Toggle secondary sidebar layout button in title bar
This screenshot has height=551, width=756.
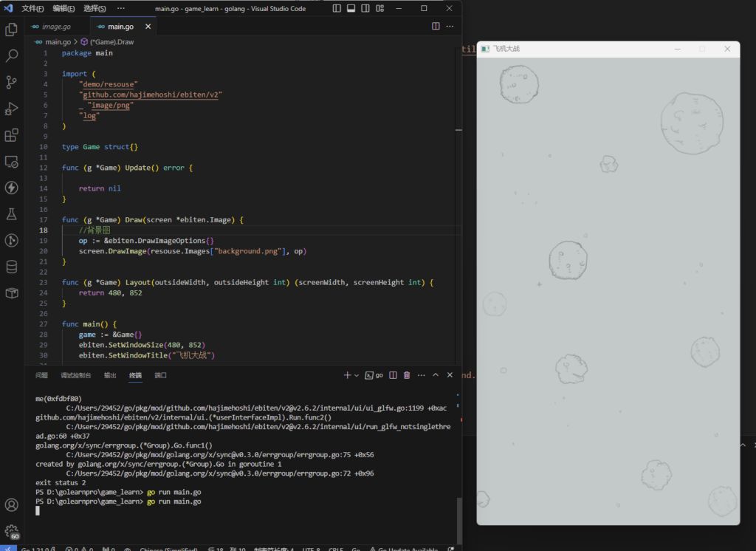[x=365, y=8]
